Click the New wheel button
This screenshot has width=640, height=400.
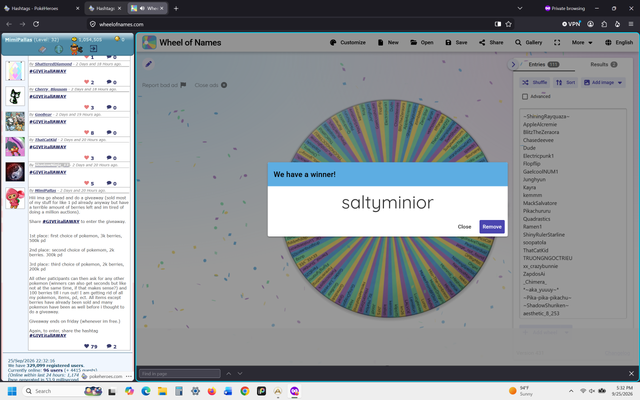click(388, 42)
